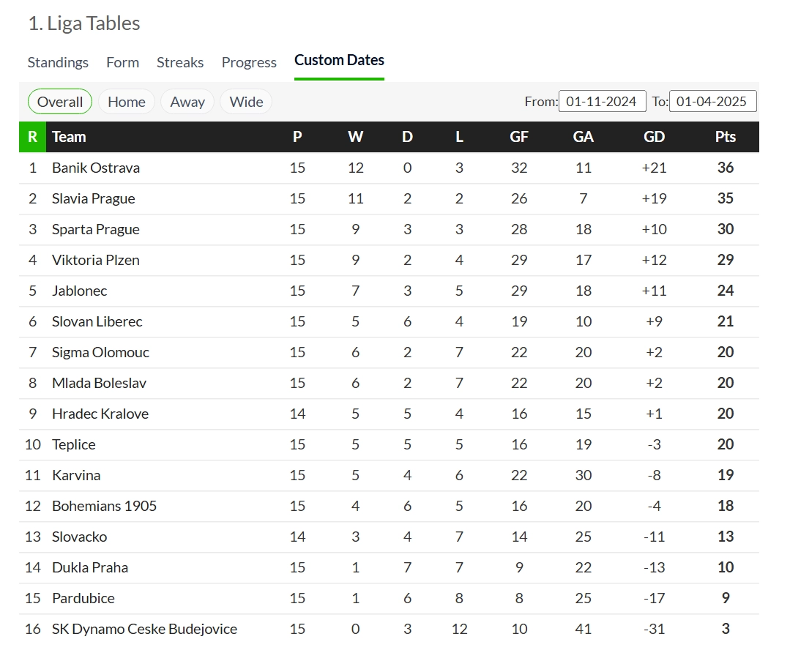Edit the From date field
This screenshot has width=790, height=672.
[602, 102]
